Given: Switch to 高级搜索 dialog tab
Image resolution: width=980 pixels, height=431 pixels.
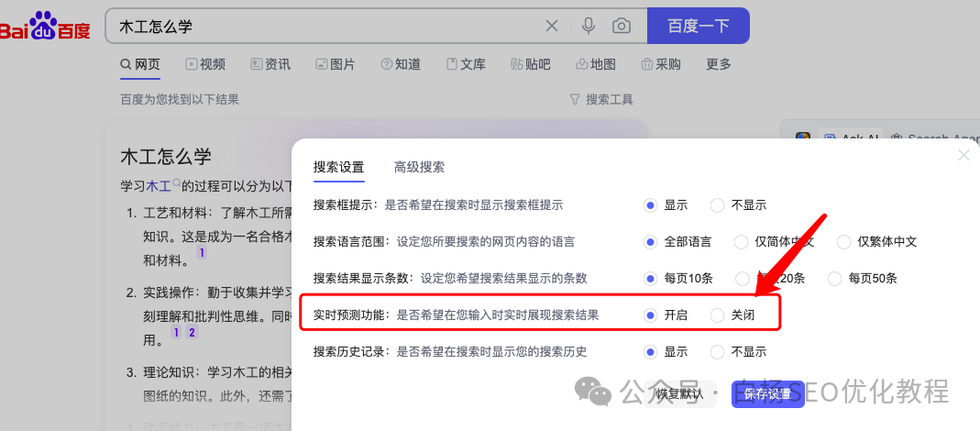Looking at the screenshot, I should 419,167.
